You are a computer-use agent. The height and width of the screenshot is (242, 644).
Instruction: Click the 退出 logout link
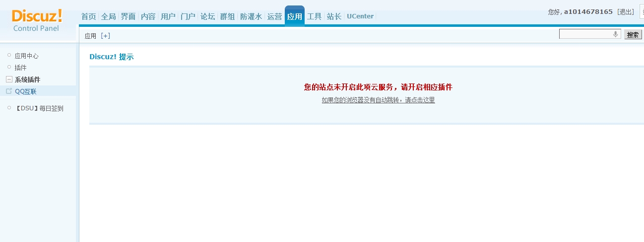(x=626, y=11)
